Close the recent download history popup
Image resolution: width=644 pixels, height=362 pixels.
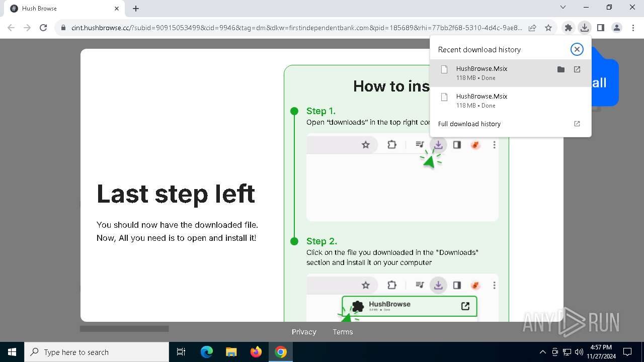click(x=577, y=49)
